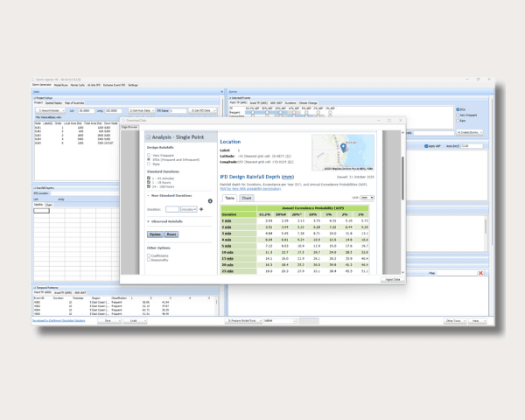Open the duration minutes unit dropdown
This screenshot has width=525, height=420.
(x=188, y=210)
